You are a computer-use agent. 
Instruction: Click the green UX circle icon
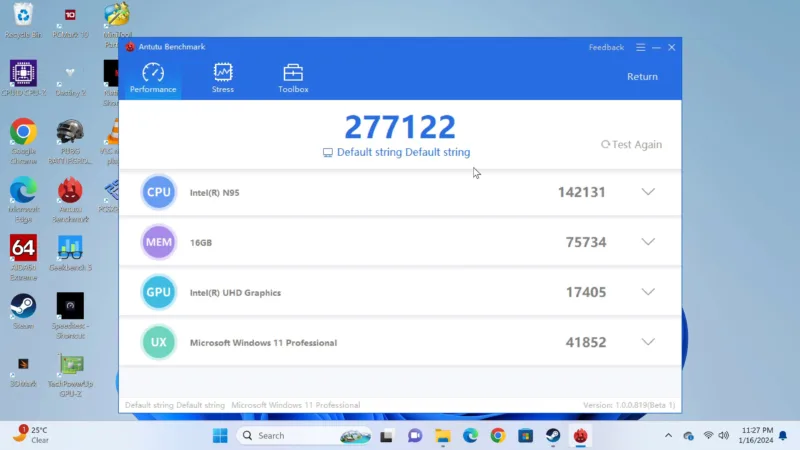pos(159,342)
